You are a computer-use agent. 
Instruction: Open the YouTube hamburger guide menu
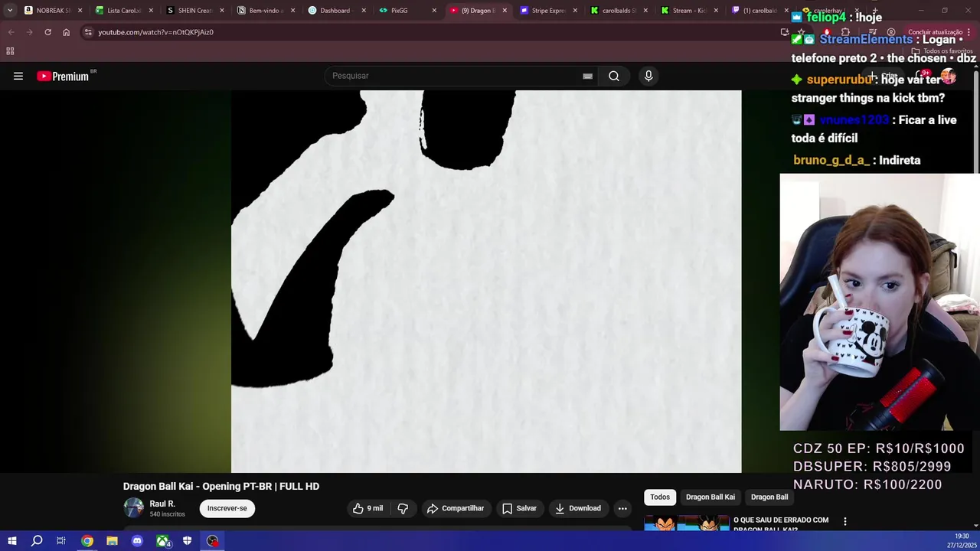coord(18,76)
